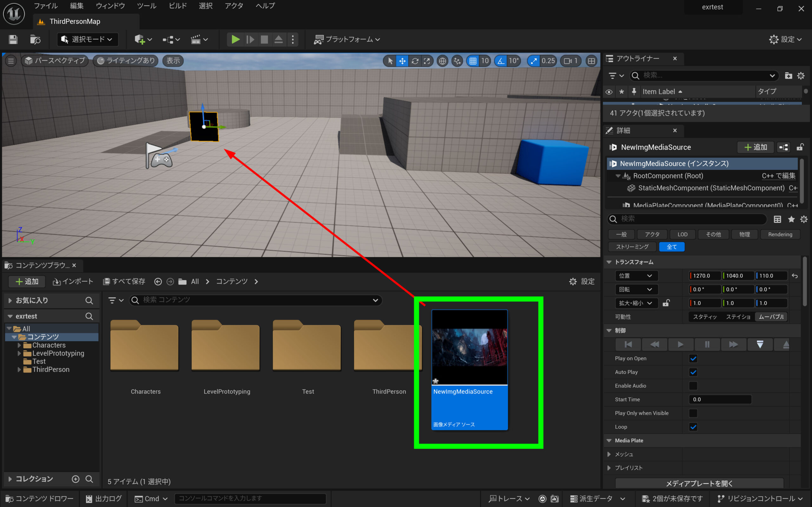This screenshot has width=812, height=507.
Task: Click the メディアプレートを開く button
Action: [699, 483]
